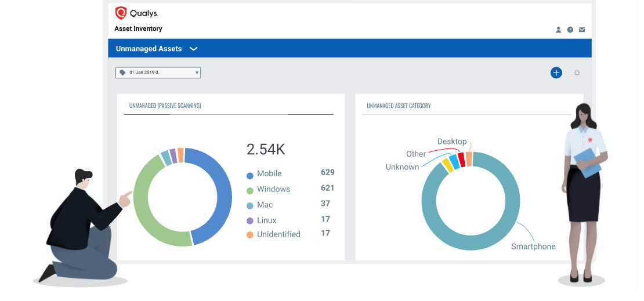Click the Unmanaged Assets dashboard title
The image size is (644, 301).
tap(149, 49)
